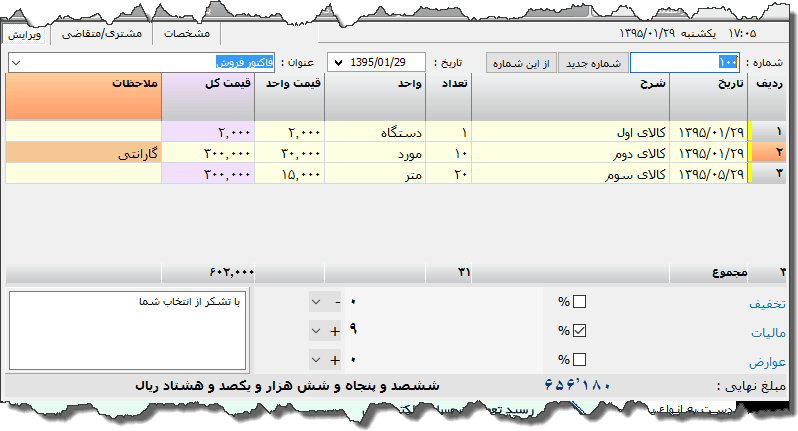Image resolution: width=798 pixels, height=431 pixels.
Task: Open the مشتری/متقاضی tab
Action: [x=102, y=34]
